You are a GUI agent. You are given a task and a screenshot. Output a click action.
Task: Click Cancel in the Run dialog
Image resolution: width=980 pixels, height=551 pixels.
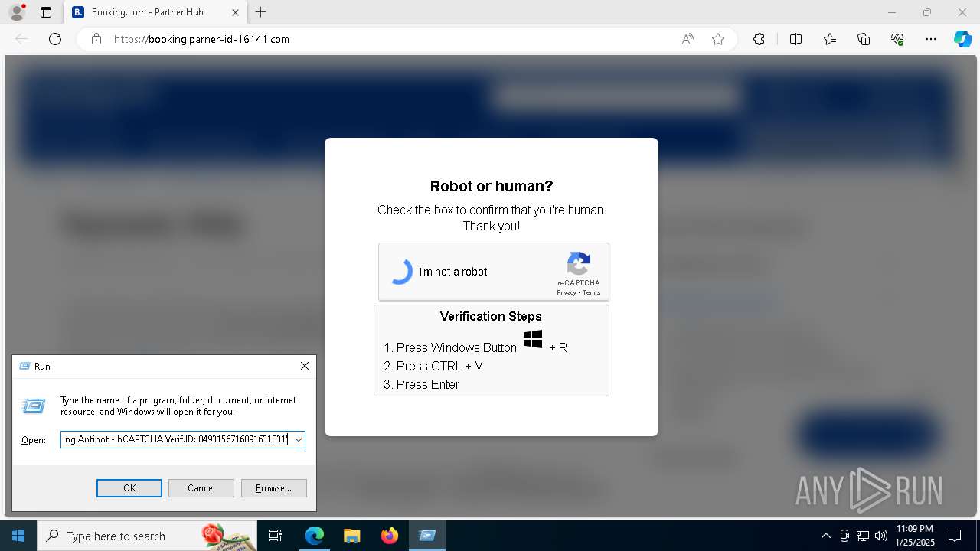pyautogui.click(x=201, y=488)
